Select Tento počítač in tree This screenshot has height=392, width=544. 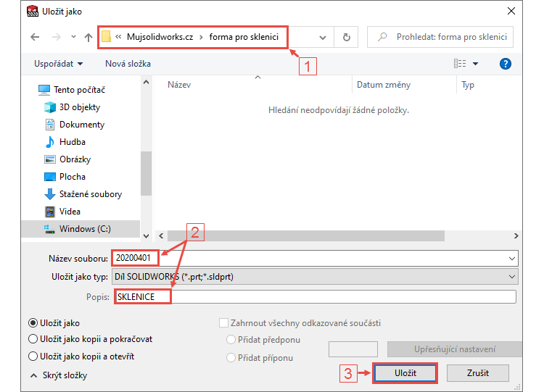(80, 90)
